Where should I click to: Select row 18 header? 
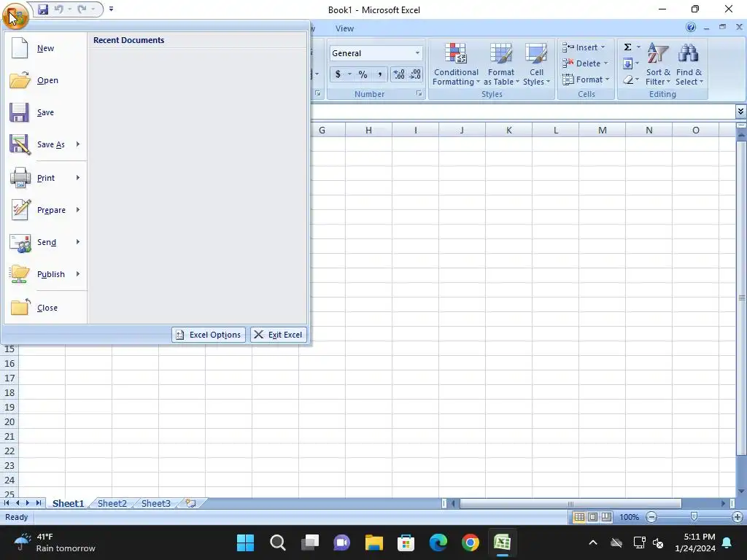tap(9, 393)
